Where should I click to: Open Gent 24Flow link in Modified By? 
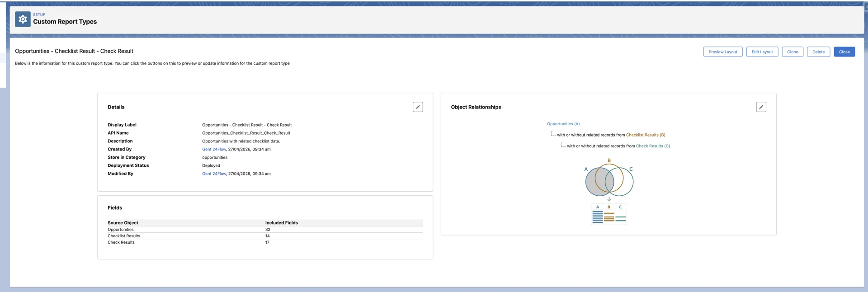[x=214, y=174]
